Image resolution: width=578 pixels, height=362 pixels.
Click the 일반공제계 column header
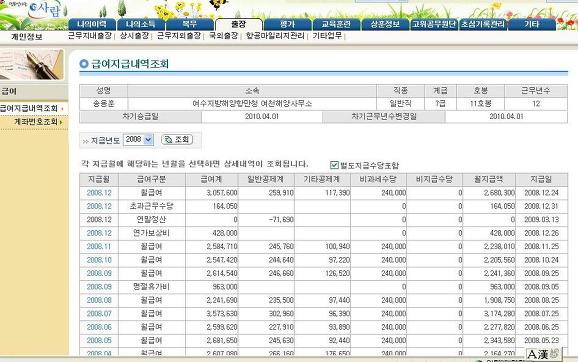coord(266,180)
